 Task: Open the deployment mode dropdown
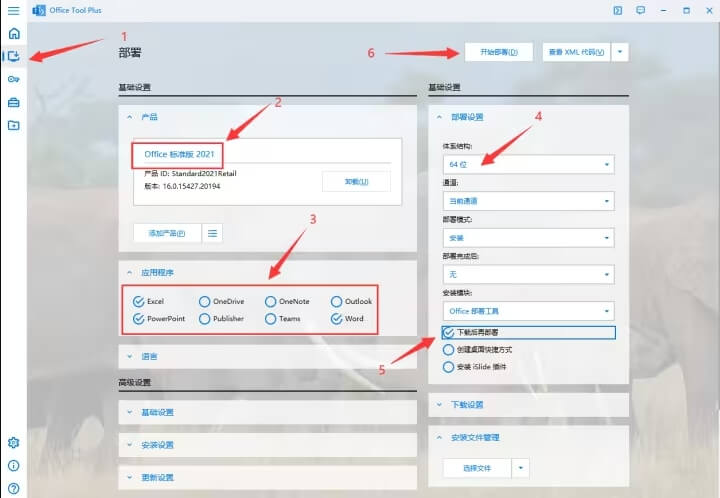[529, 238]
